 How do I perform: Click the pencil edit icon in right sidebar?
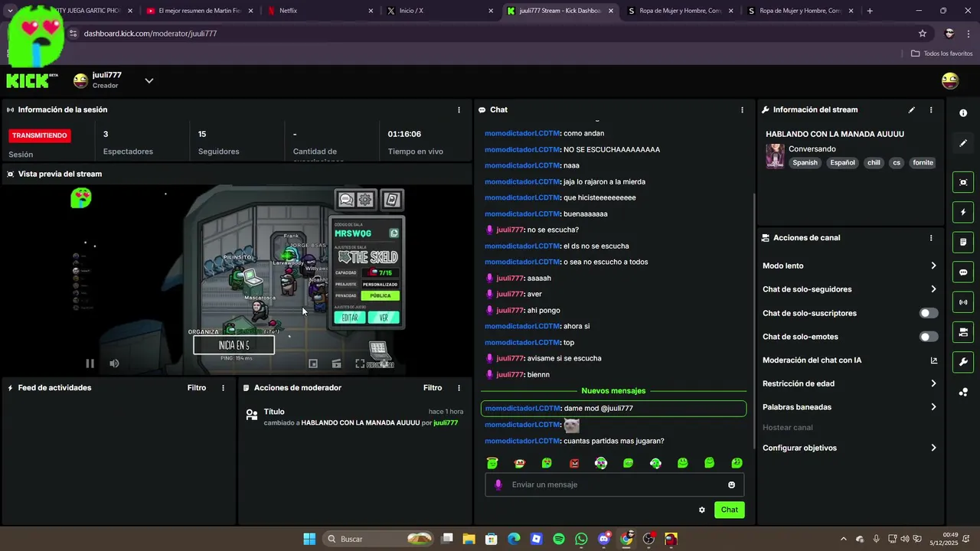(963, 143)
